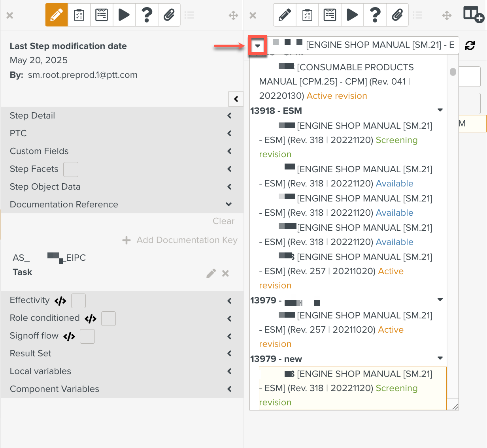Toggle the Step Facets checkbox
Viewport: 487px width, 448px height.
[x=71, y=169]
